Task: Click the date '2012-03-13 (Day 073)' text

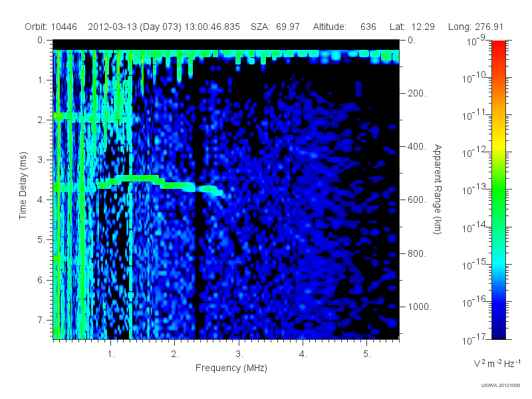Action: [x=135, y=27]
